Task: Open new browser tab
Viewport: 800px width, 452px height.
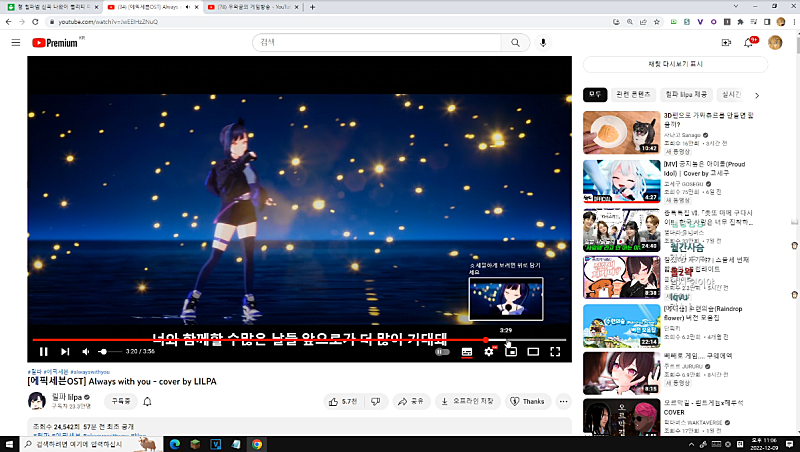Action: [312, 7]
